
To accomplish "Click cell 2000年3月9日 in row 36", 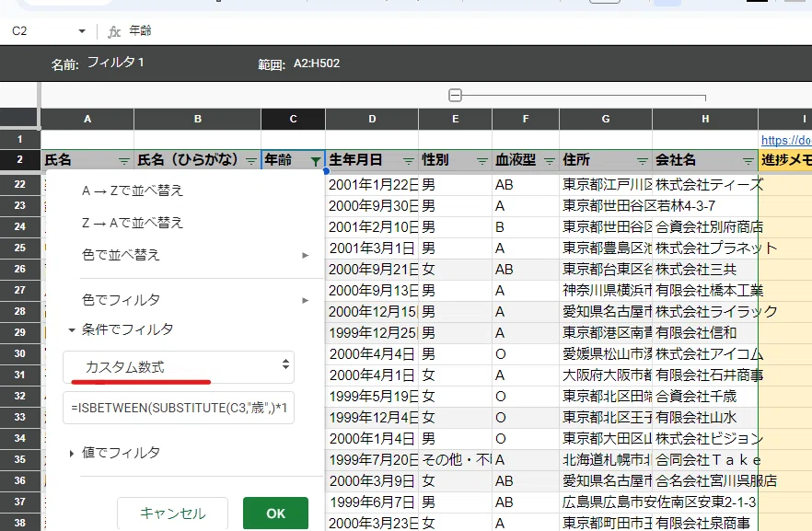I will pyautogui.click(x=372, y=480).
